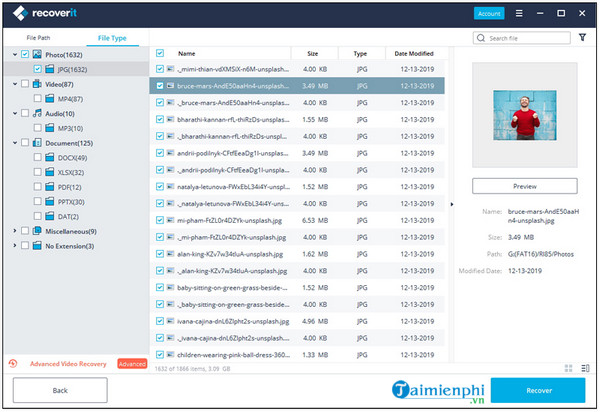This screenshot has width=600, height=412.
Task: Click the DOCX folder icon
Action: click(50, 158)
